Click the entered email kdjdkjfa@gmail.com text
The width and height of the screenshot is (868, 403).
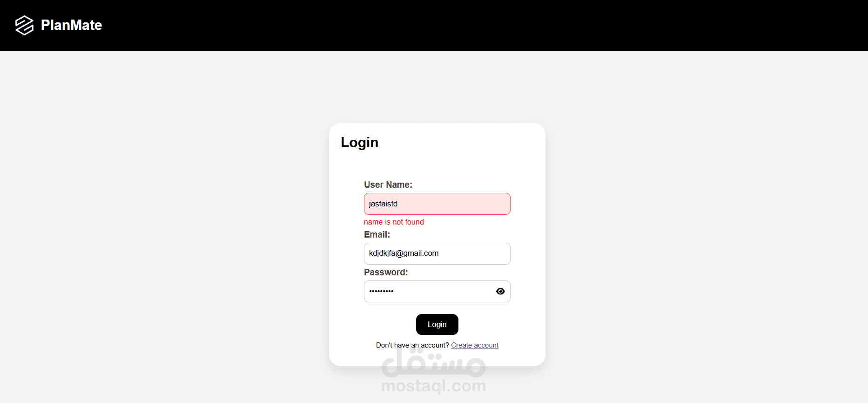click(x=404, y=253)
